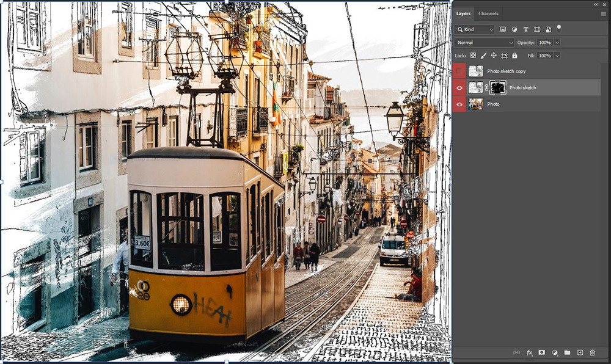Select the Photo sketch layer image thumbnail
611x364 pixels.
point(475,87)
